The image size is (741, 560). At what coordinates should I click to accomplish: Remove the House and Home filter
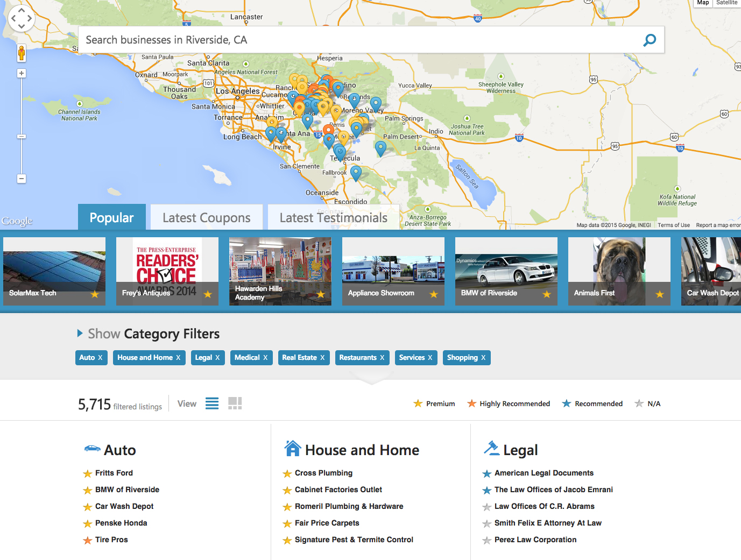[178, 358]
